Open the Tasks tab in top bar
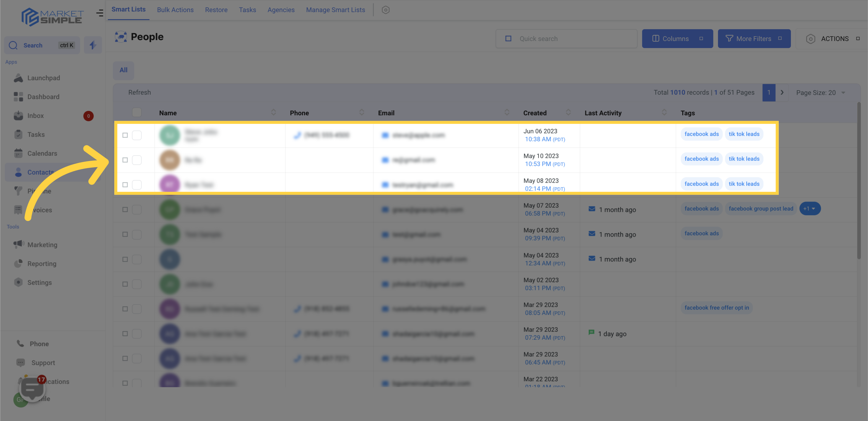The image size is (868, 421). [x=247, y=10]
